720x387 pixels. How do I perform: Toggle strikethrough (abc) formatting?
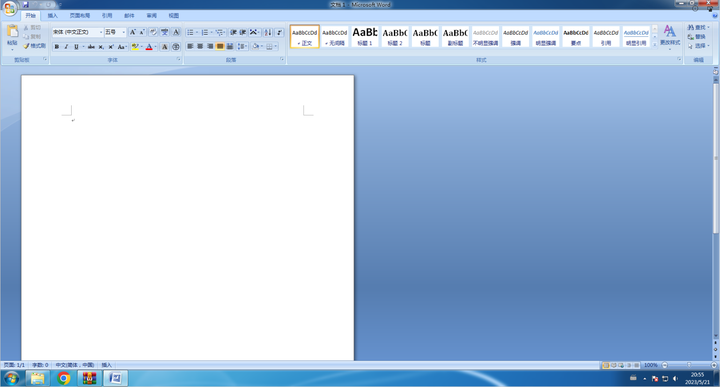(91, 47)
